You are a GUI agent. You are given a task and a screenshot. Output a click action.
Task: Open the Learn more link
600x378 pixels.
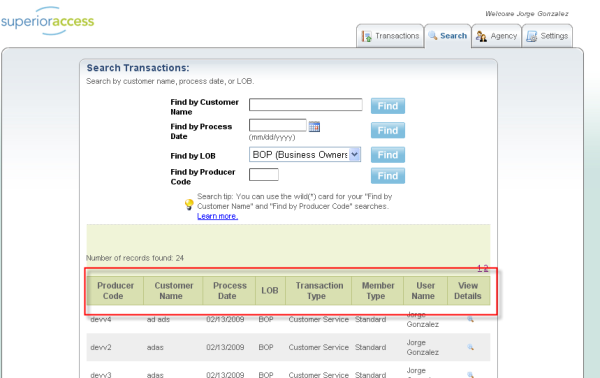click(x=217, y=216)
